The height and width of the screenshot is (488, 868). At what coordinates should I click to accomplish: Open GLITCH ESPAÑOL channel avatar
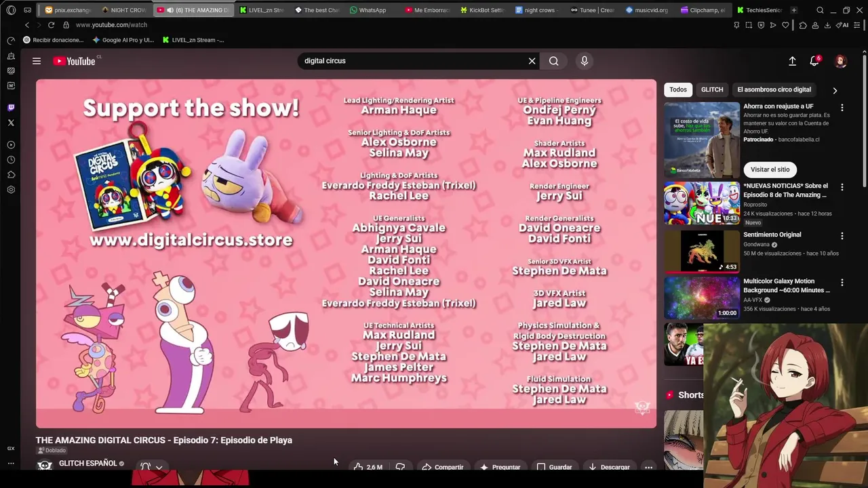[45, 466]
